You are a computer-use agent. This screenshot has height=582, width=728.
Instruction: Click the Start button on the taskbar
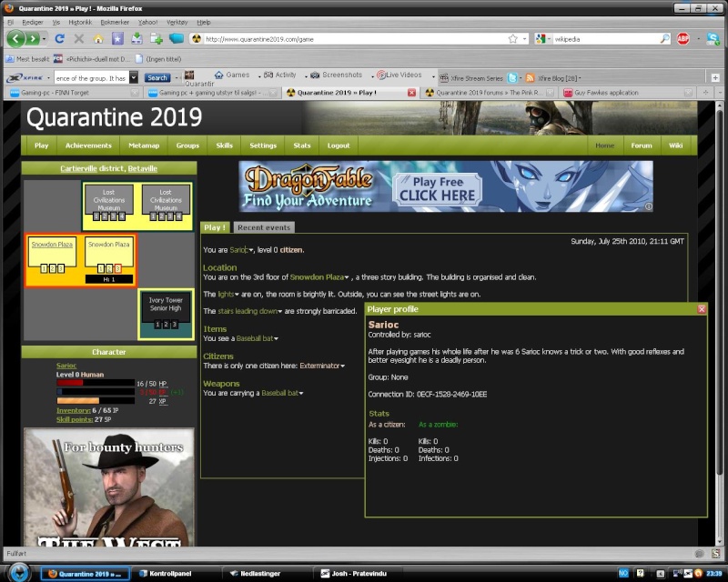click(x=19, y=573)
